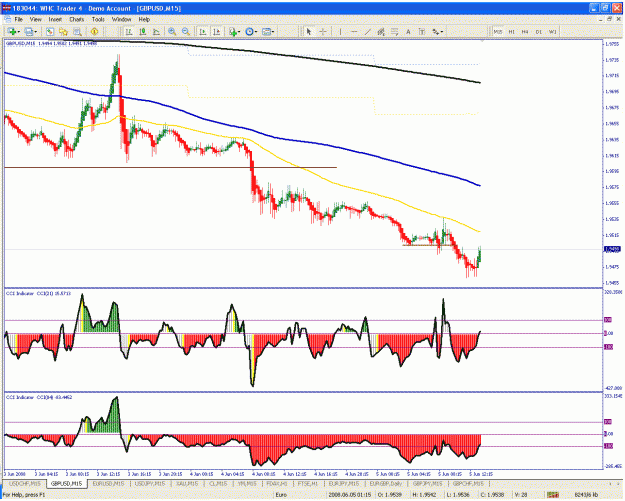625x501 pixels.
Task: Zoom in on the chart
Action: [x=172, y=31]
